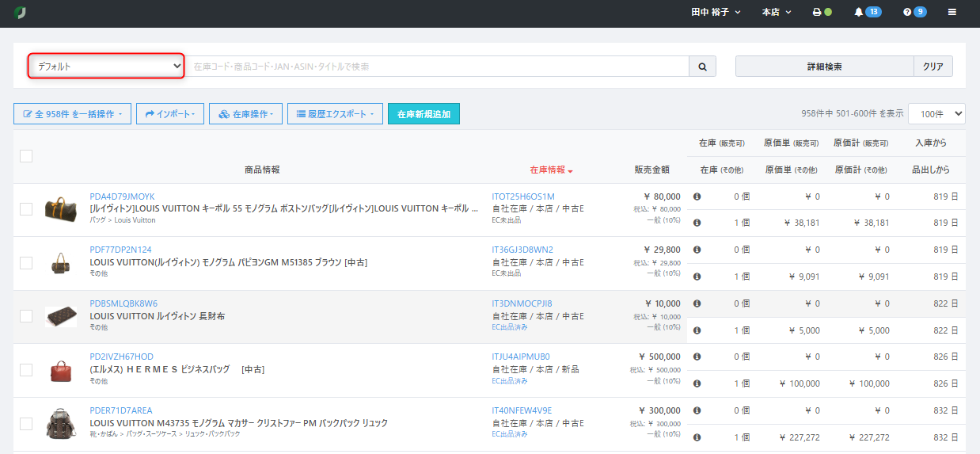Viewport: 980px width, 454px height.
Task: Click the 販売金額 column header
Action: pos(651,170)
